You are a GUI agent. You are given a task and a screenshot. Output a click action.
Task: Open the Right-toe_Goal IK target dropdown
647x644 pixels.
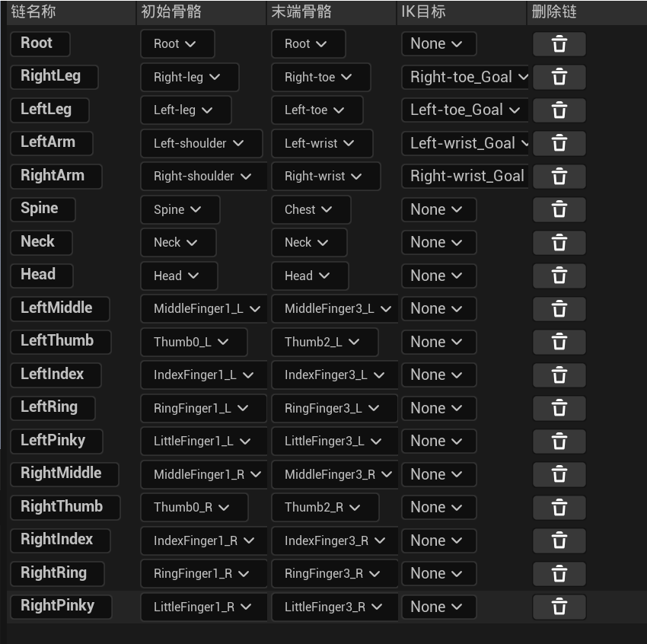click(x=465, y=77)
